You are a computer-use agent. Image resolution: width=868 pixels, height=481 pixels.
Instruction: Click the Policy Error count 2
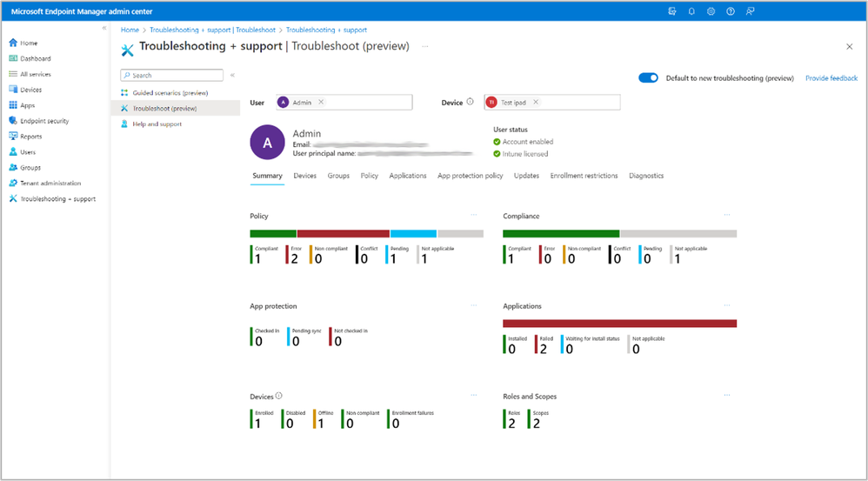(x=295, y=258)
